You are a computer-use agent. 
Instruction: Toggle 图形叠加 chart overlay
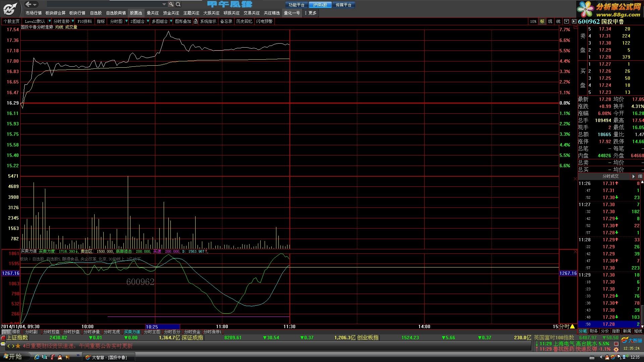pyautogui.click(x=183, y=21)
